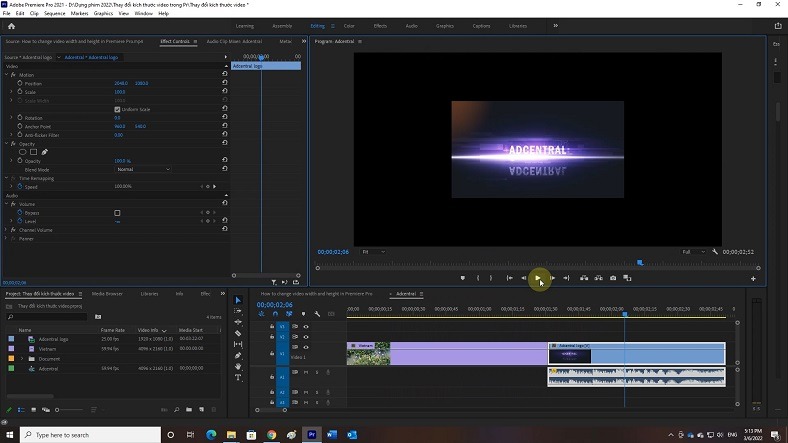Image resolution: width=788 pixels, height=443 pixels.
Task: Toggle Linked Selection in Timeline
Action: 289,314
